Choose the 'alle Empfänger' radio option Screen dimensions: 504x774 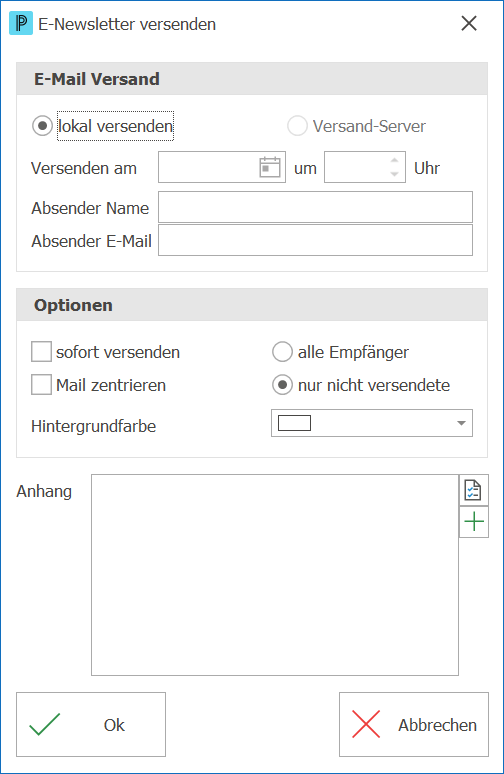point(282,352)
